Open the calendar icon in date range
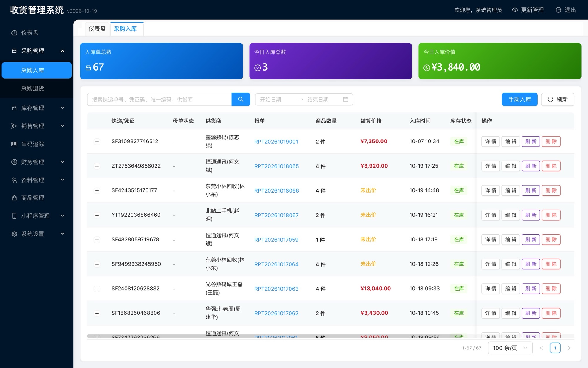 [x=345, y=100]
